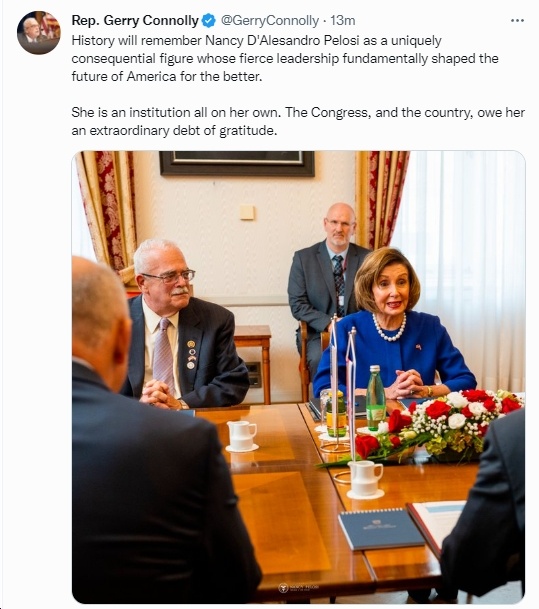Click the woman in blue blazer in photo

tap(395, 323)
